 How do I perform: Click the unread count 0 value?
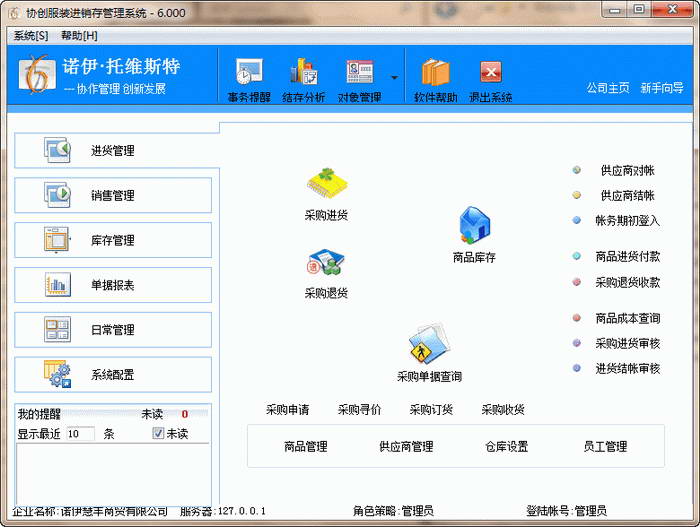(185, 414)
